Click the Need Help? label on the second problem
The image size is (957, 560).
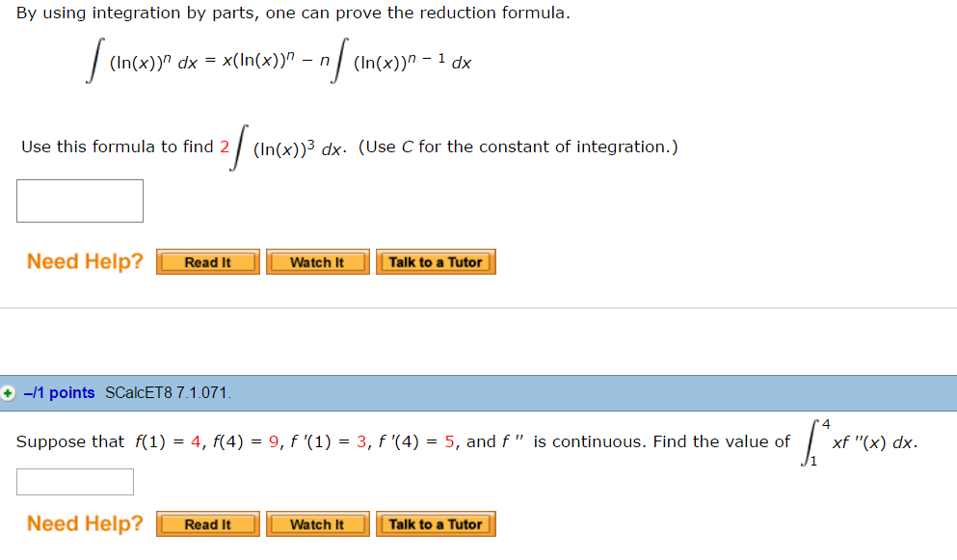(x=83, y=523)
